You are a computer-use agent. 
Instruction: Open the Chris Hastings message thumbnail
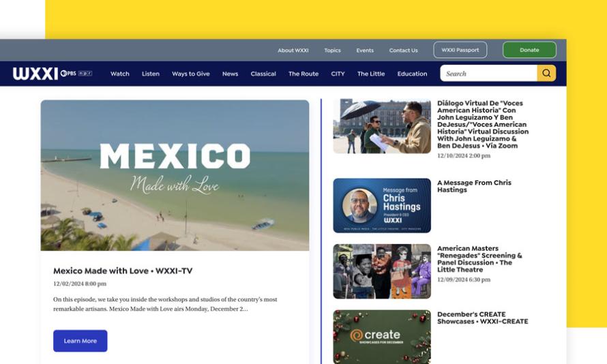point(382,205)
